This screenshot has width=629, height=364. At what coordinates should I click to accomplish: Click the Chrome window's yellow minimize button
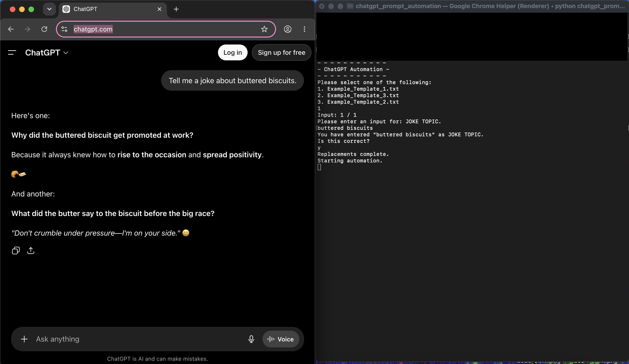coord(22,9)
